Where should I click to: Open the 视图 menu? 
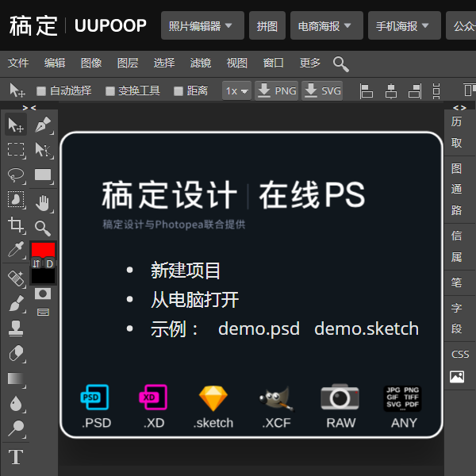236,63
